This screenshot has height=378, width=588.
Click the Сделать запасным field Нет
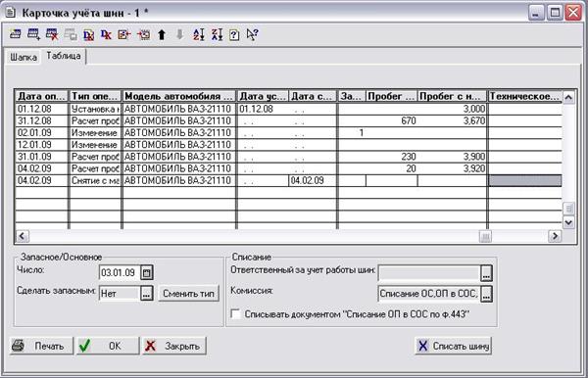pyautogui.click(x=120, y=294)
